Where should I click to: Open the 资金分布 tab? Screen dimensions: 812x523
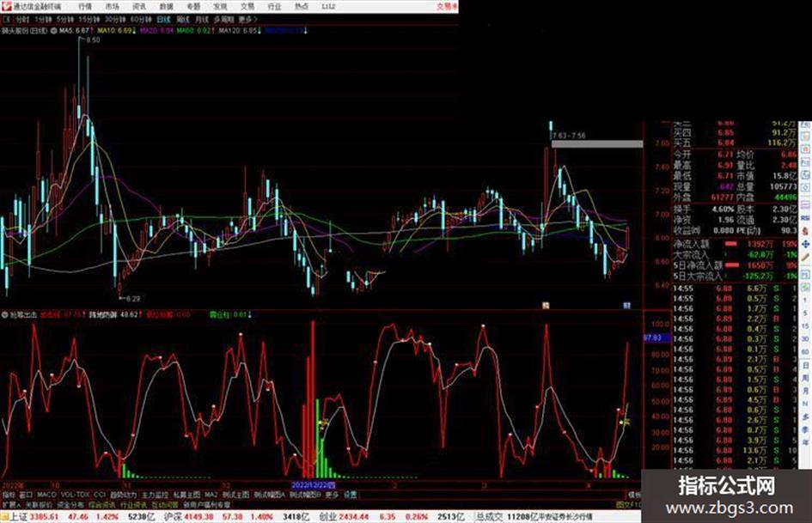(70, 505)
